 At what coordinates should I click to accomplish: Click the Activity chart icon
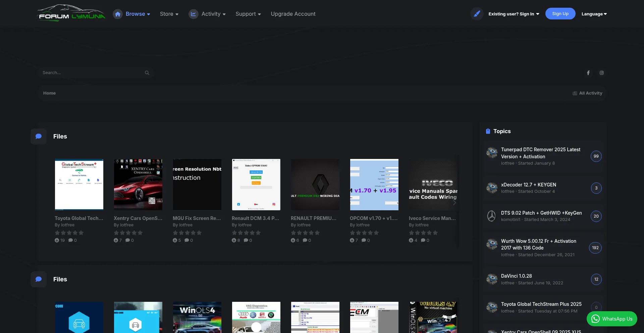pyautogui.click(x=193, y=14)
